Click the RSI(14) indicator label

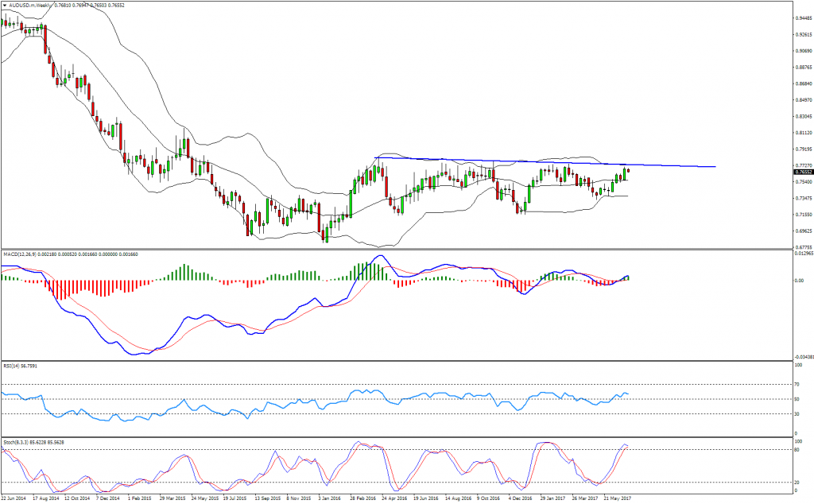tap(13, 366)
